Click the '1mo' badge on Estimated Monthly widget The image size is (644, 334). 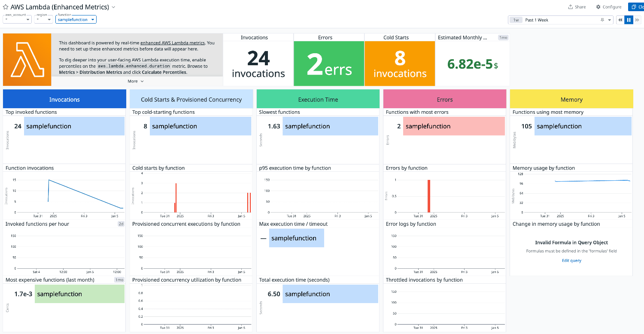pos(503,38)
